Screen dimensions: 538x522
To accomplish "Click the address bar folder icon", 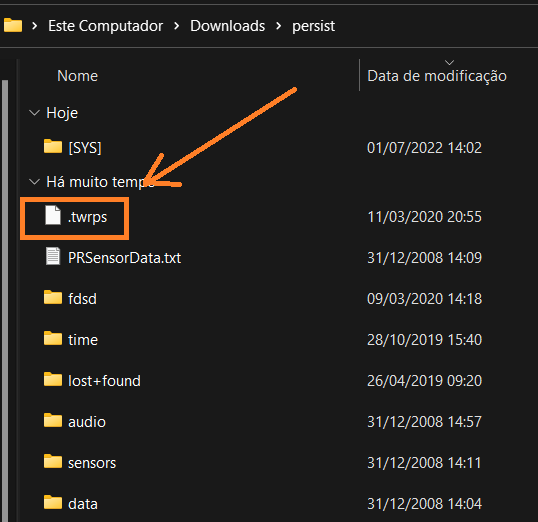I will tap(13, 25).
